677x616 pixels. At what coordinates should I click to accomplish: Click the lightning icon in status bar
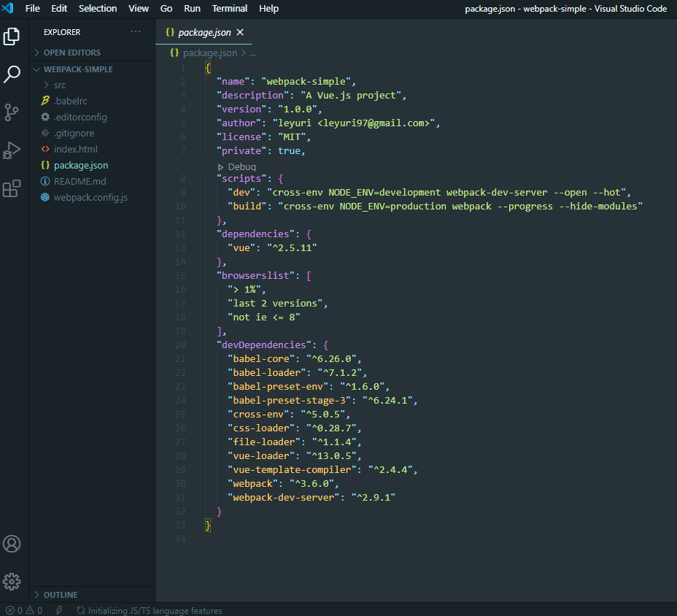point(59,610)
